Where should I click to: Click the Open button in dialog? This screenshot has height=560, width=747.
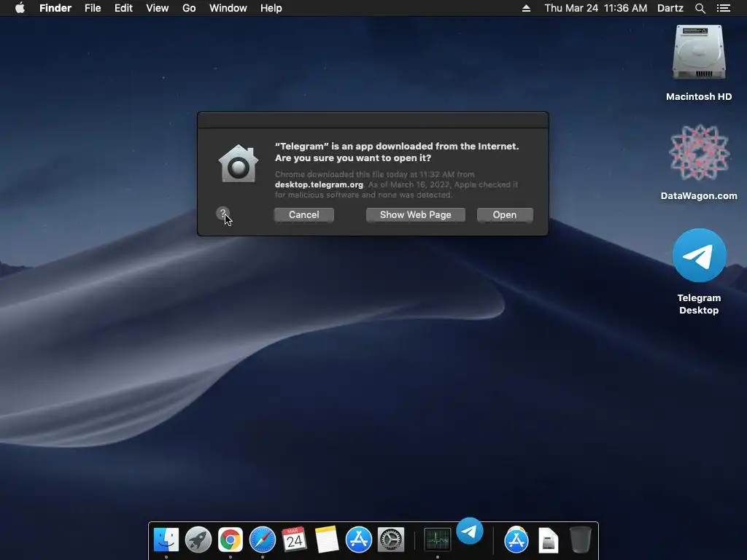tap(505, 215)
